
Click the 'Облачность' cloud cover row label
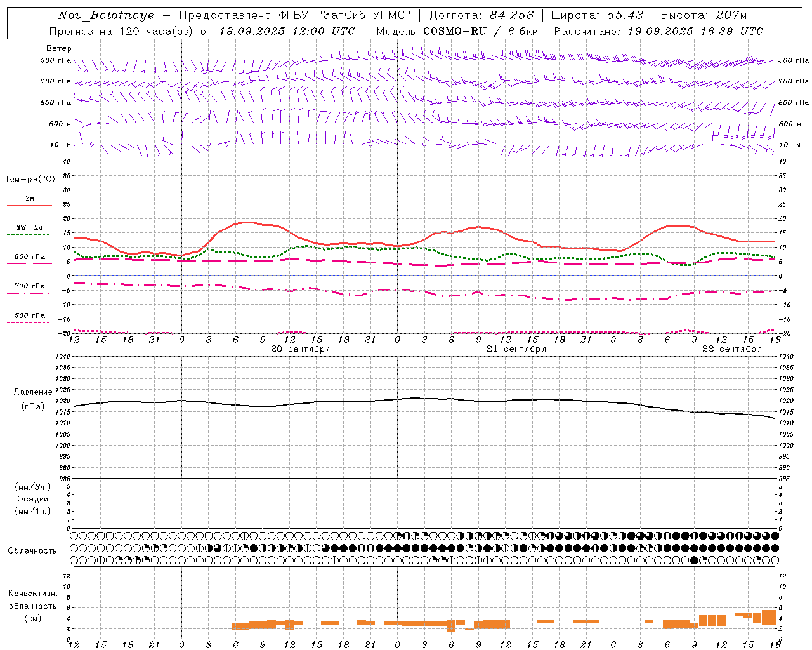point(32,550)
